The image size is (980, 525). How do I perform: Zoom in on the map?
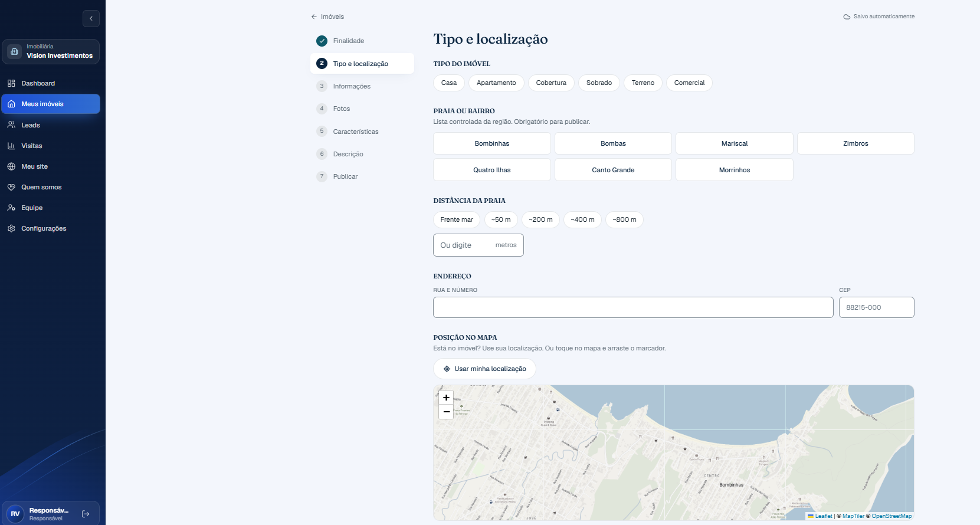[x=447, y=398]
